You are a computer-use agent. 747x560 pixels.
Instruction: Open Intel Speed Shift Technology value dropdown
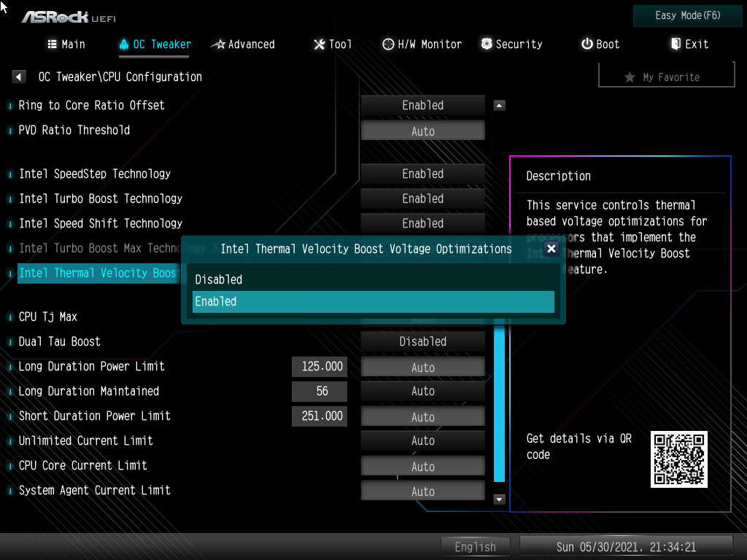point(422,223)
